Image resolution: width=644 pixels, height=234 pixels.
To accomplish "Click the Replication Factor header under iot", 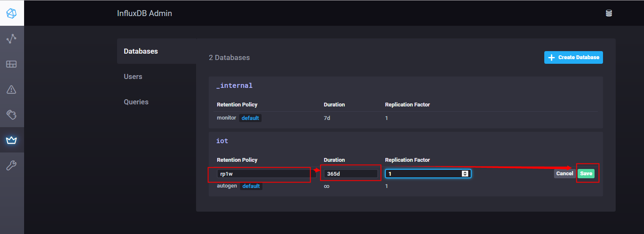I will coord(407,160).
